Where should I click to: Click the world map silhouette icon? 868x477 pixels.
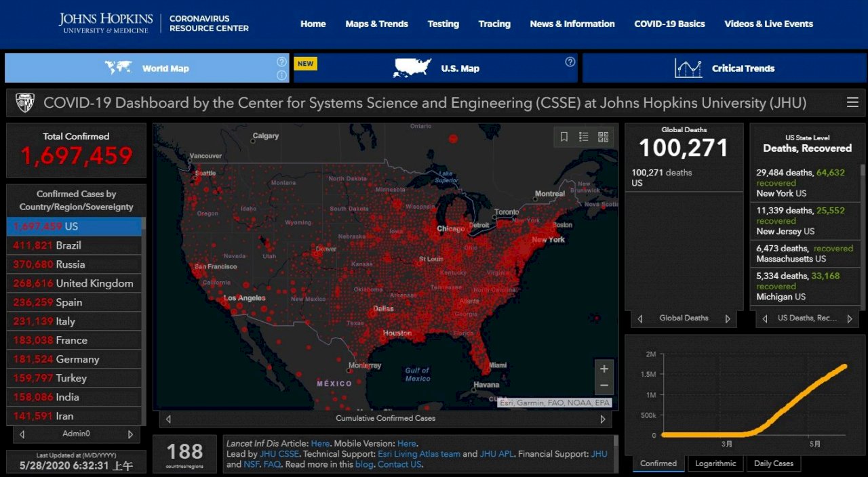(x=119, y=68)
